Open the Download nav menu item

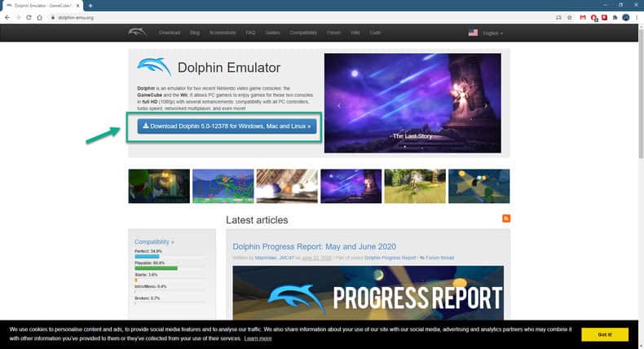point(170,33)
